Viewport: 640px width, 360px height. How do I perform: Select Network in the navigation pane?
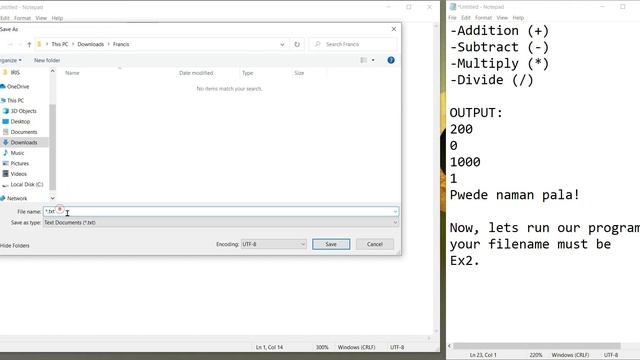click(x=17, y=198)
